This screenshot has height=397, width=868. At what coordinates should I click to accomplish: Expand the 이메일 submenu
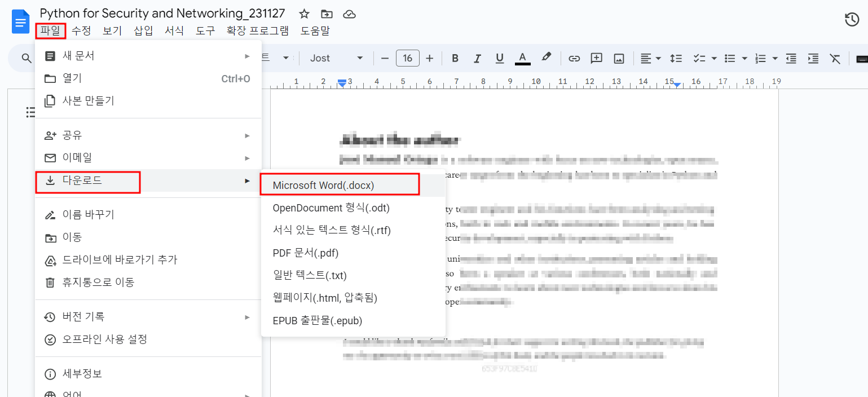(148, 158)
